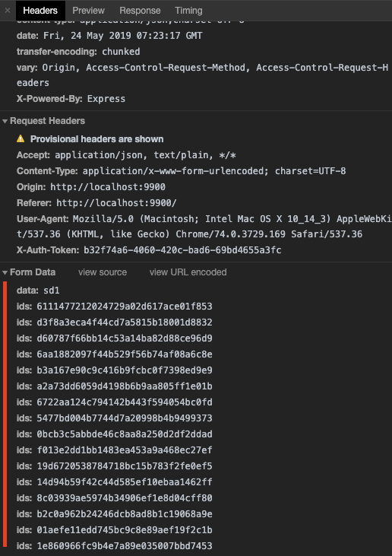
Task: Select id 8c03939ae5974b34906ef1e8d04cff80
Action: click(125, 498)
